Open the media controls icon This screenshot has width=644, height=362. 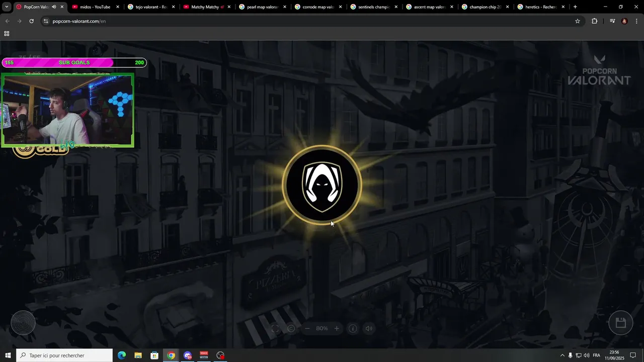[x=612, y=21]
